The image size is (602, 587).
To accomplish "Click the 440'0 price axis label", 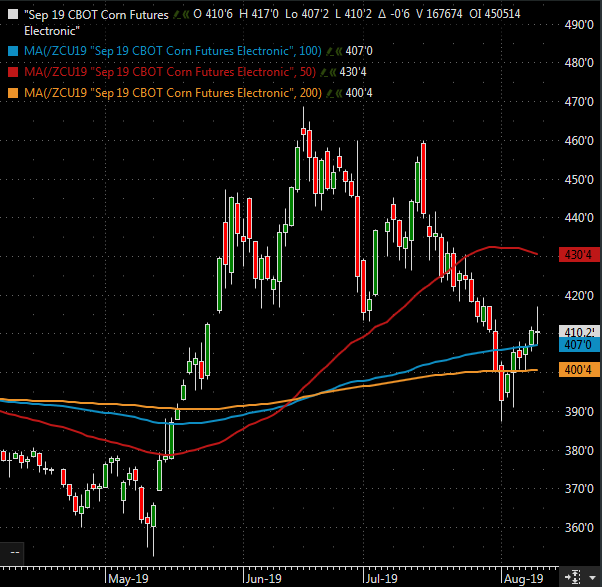I will tap(579, 218).
